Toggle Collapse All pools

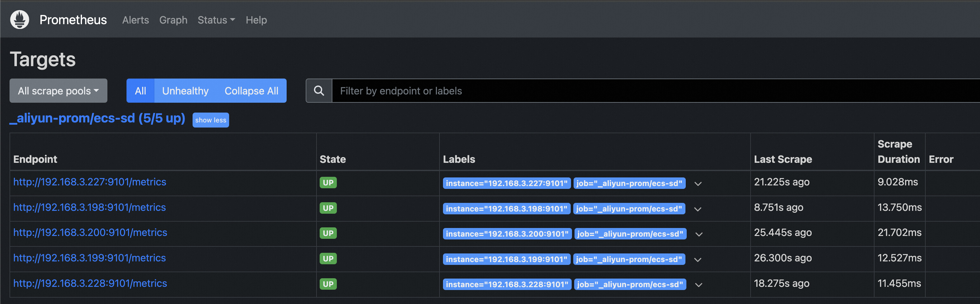pos(251,91)
